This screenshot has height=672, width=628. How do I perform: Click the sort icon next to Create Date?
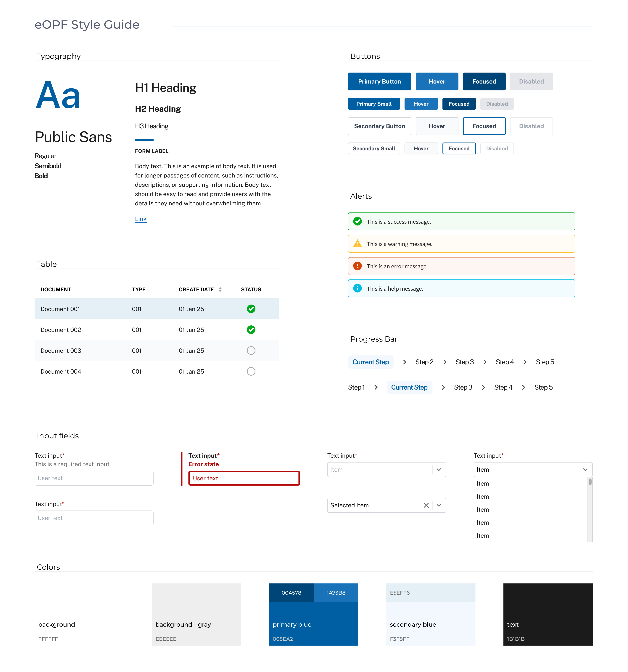[220, 289]
